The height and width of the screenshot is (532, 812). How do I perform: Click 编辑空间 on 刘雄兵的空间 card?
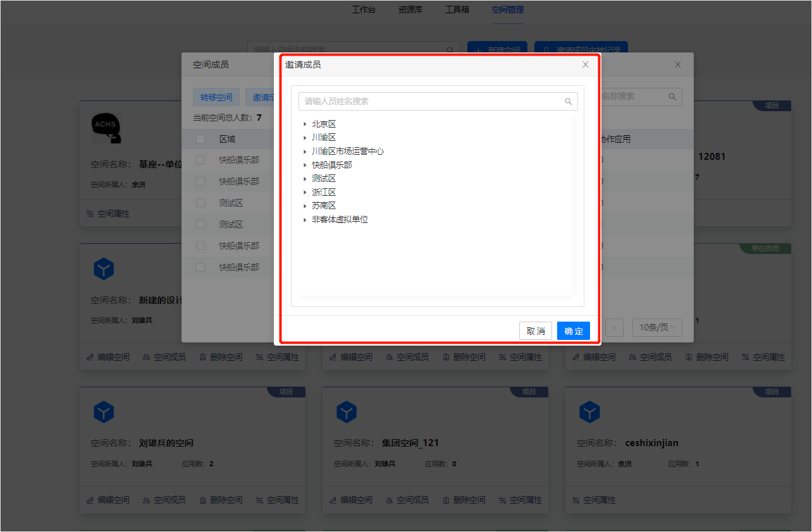click(x=108, y=500)
